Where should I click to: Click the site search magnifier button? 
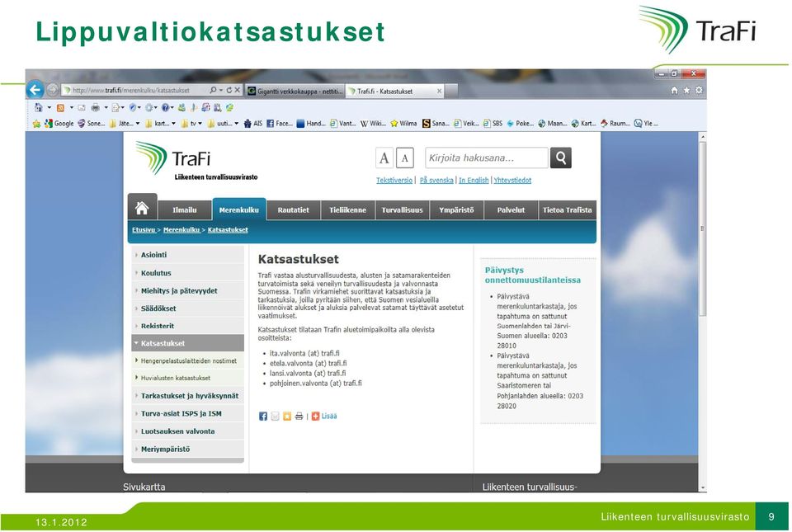561,158
